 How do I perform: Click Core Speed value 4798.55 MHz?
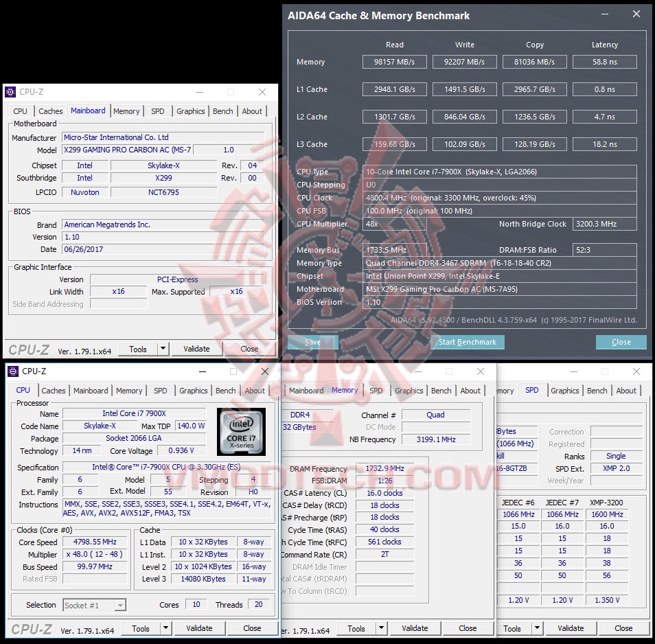tap(95, 542)
